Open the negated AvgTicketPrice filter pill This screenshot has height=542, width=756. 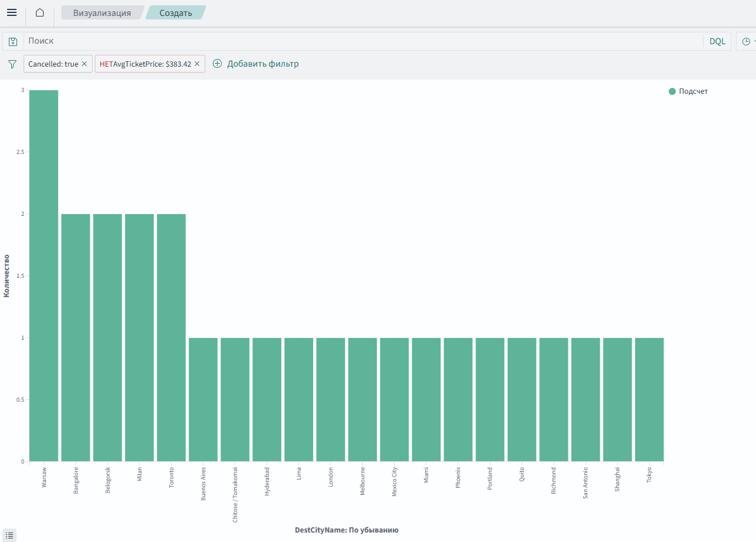click(145, 64)
